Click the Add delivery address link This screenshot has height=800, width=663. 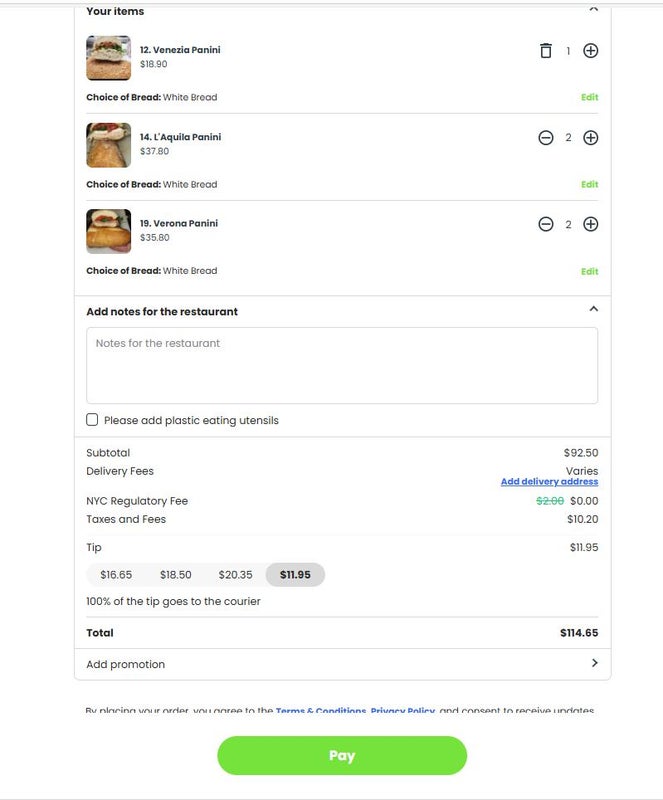[x=549, y=482]
